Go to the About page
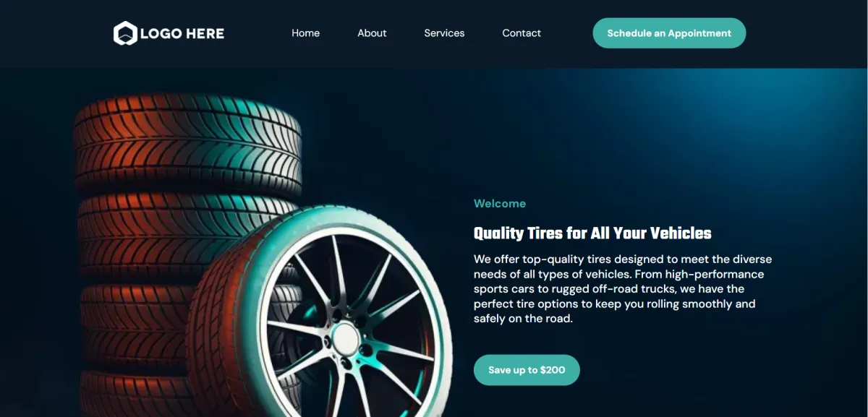 (x=372, y=33)
